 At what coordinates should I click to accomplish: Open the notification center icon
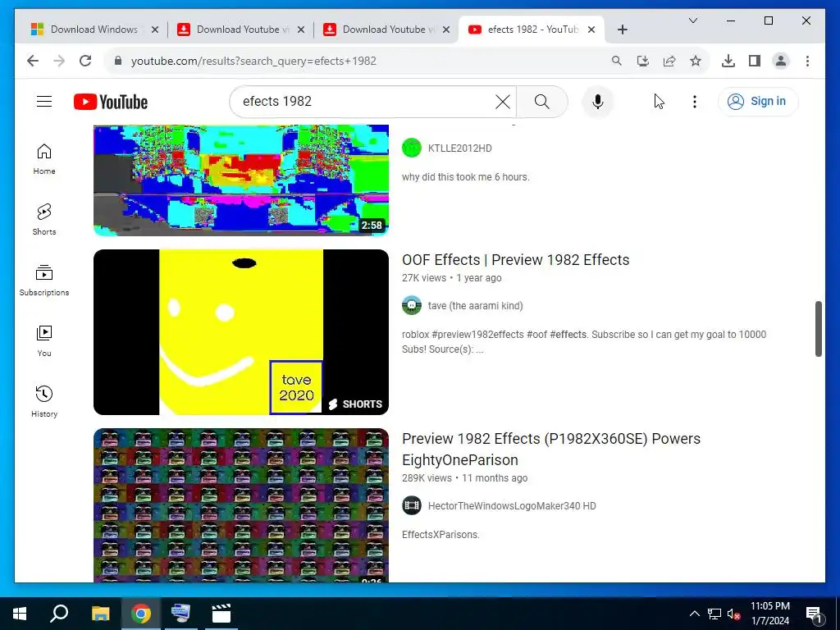pos(814,614)
